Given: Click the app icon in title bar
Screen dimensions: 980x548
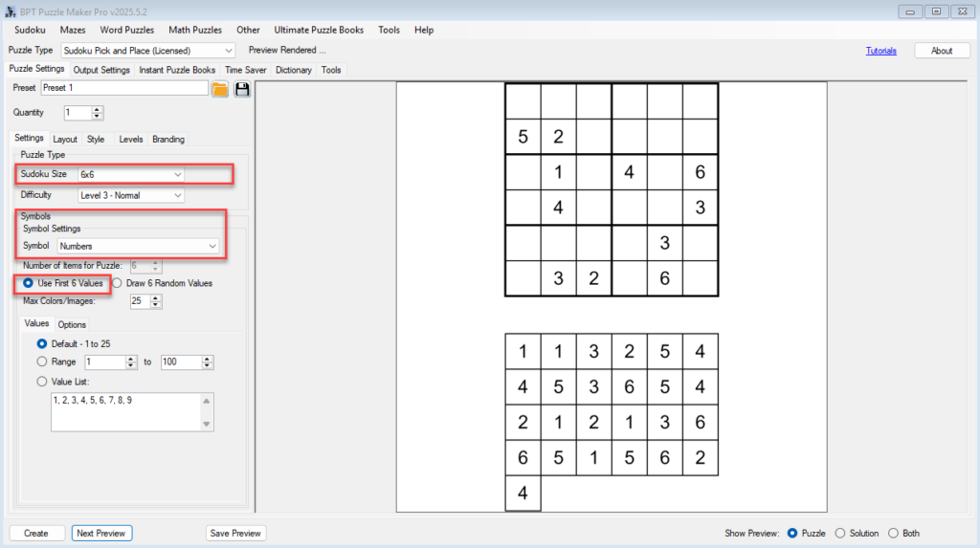Looking at the screenshot, I should coord(10,11).
